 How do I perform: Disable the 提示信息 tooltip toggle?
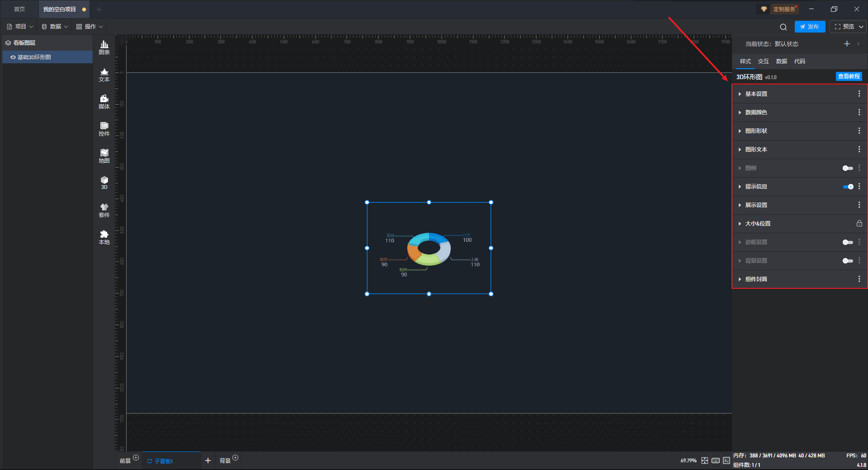coord(848,187)
